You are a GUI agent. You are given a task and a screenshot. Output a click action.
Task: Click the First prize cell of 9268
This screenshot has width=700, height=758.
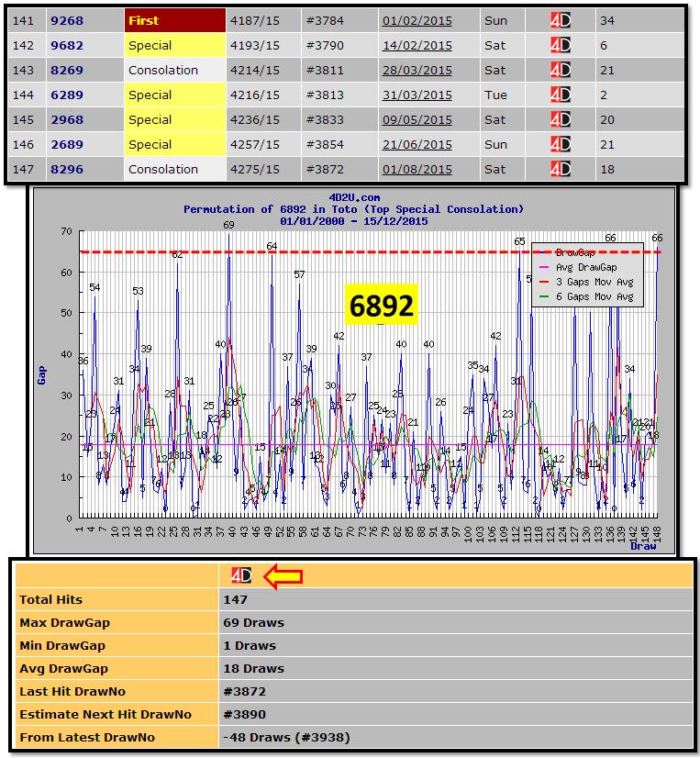175,20
